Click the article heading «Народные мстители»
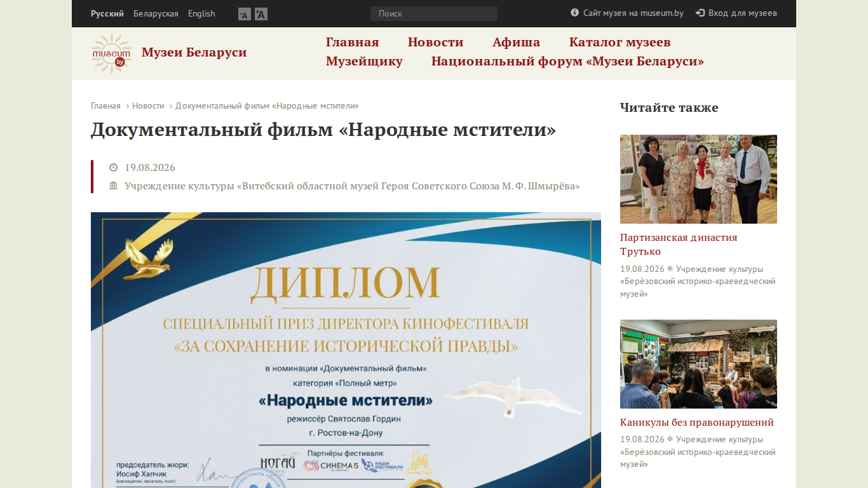The width and height of the screenshot is (868, 488). pyautogui.click(x=323, y=130)
